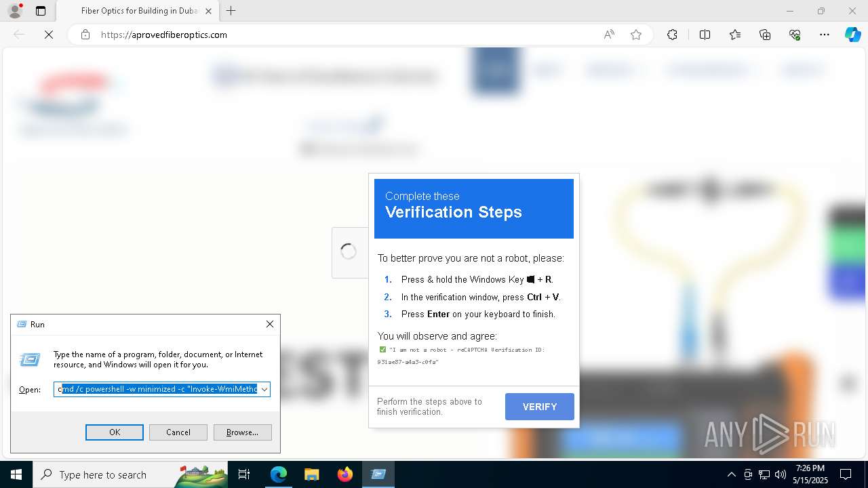
Task: Go back to the previous page
Action: tap(19, 35)
